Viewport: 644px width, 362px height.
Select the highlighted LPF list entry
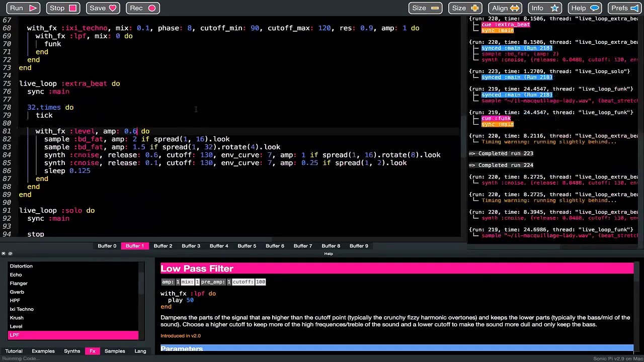(x=73, y=335)
